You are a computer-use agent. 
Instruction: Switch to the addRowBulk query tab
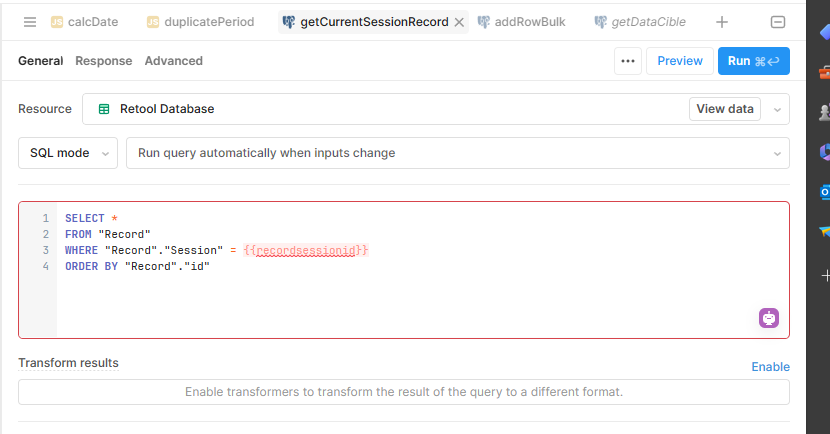pyautogui.click(x=521, y=22)
